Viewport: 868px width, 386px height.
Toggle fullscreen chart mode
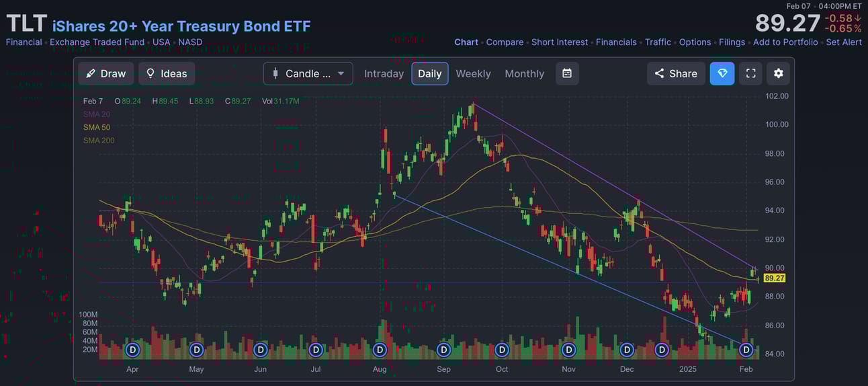coord(751,73)
